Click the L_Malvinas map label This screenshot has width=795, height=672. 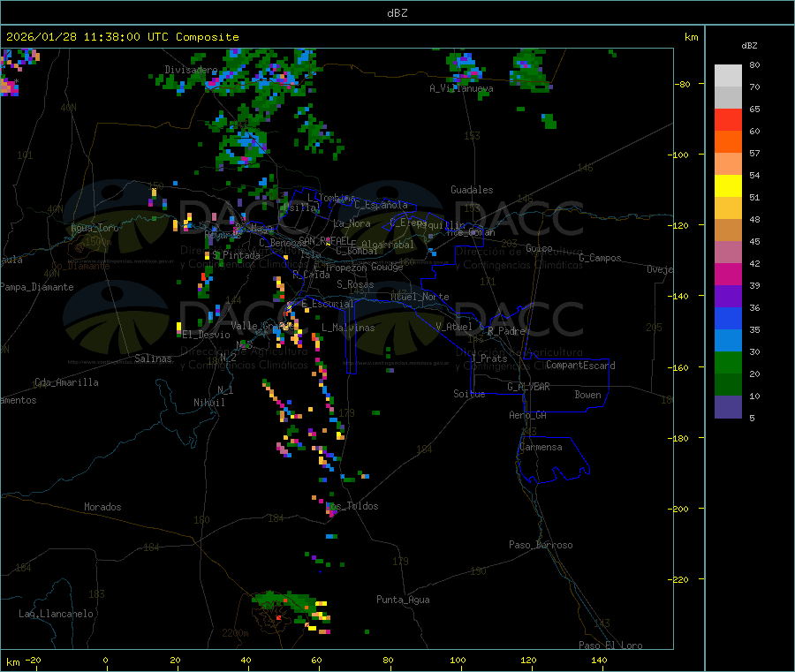point(348,328)
